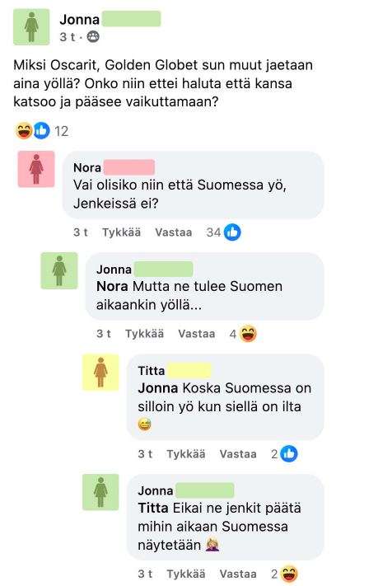View the post's laughing reaction emoji
This screenshot has width=392, height=586.
[x=24, y=131]
